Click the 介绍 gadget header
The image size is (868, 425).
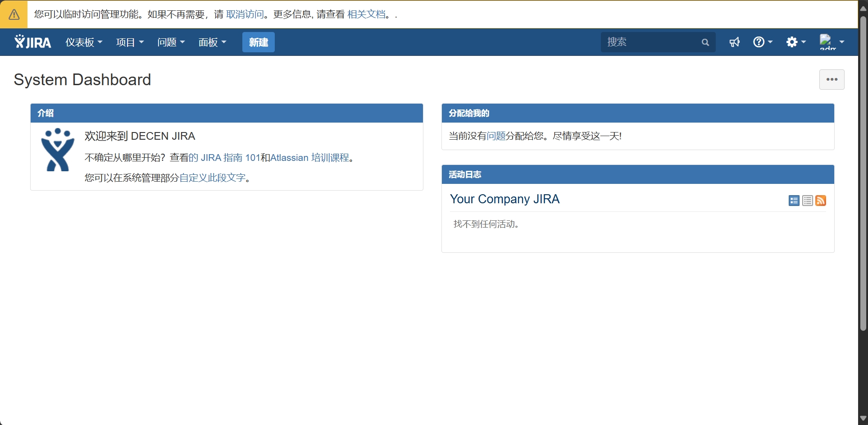point(227,113)
